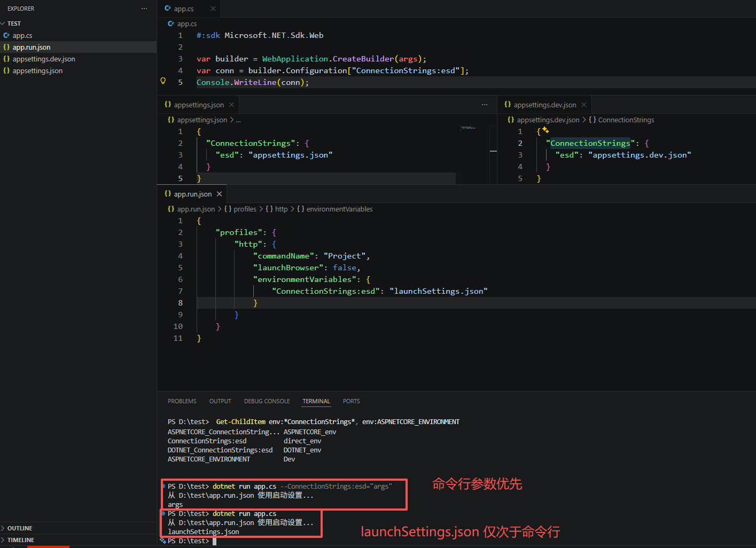Click DOTNET_ConnectionStrings:esd terminal output row
This screenshot has height=548, width=756.
pyautogui.click(x=245, y=450)
